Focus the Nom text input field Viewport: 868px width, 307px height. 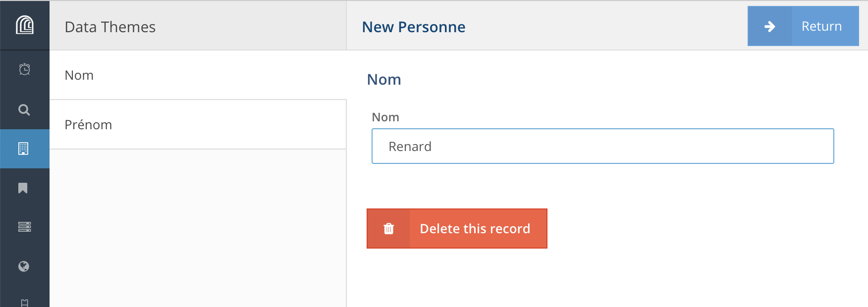602,147
